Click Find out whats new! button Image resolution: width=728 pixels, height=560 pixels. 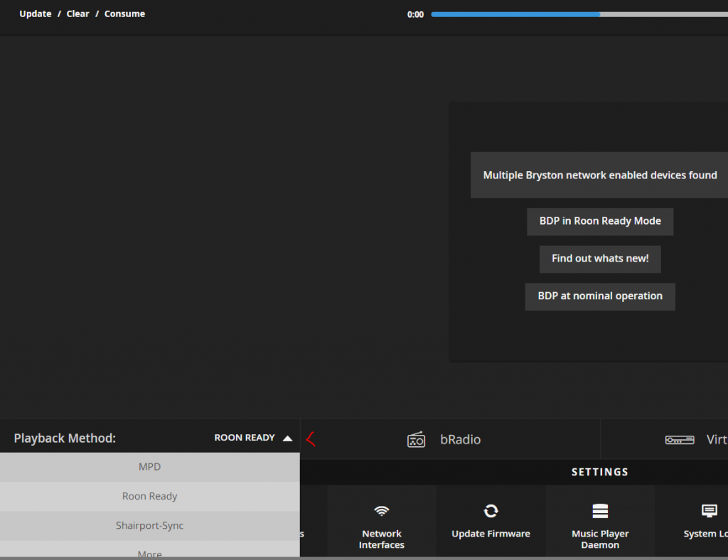600,259
